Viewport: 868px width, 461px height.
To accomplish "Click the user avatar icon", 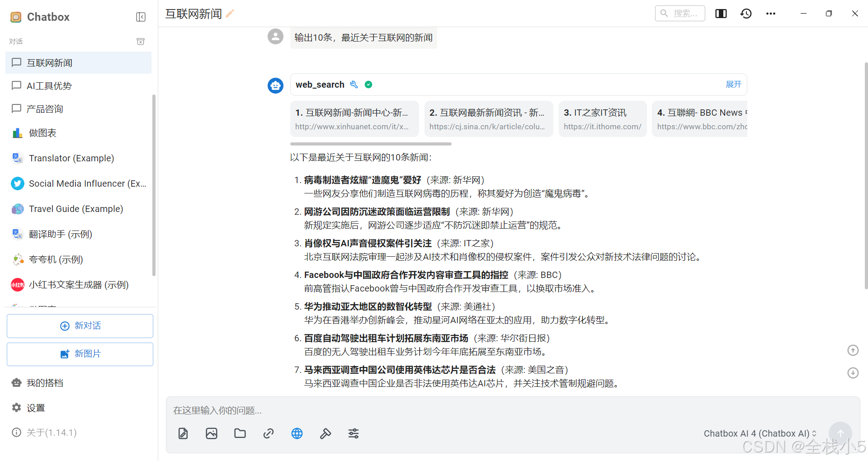I will pyautogui.click(x=275, y=37).
